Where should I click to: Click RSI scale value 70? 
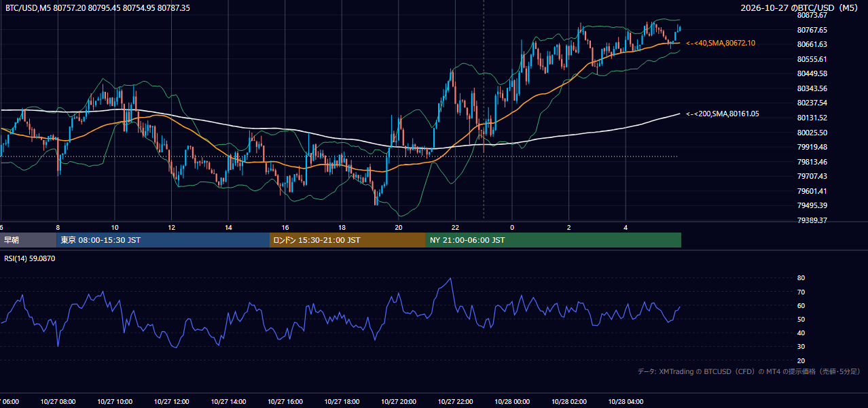point(801,292)
